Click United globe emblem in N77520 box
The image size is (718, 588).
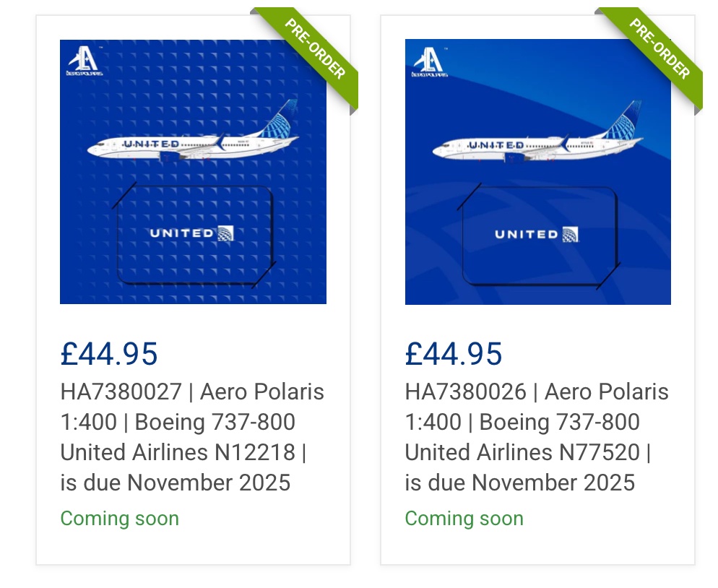(570, 234)
